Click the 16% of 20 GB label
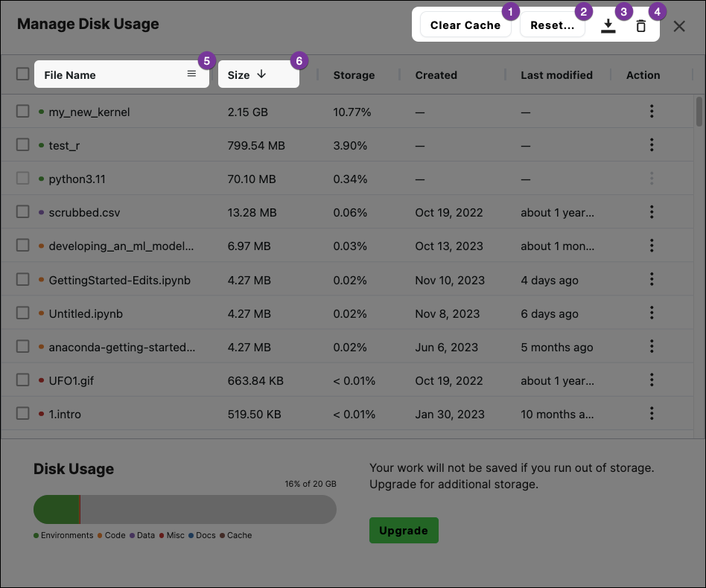This screenshot has height=588, width=706. (x=311, y=484)
